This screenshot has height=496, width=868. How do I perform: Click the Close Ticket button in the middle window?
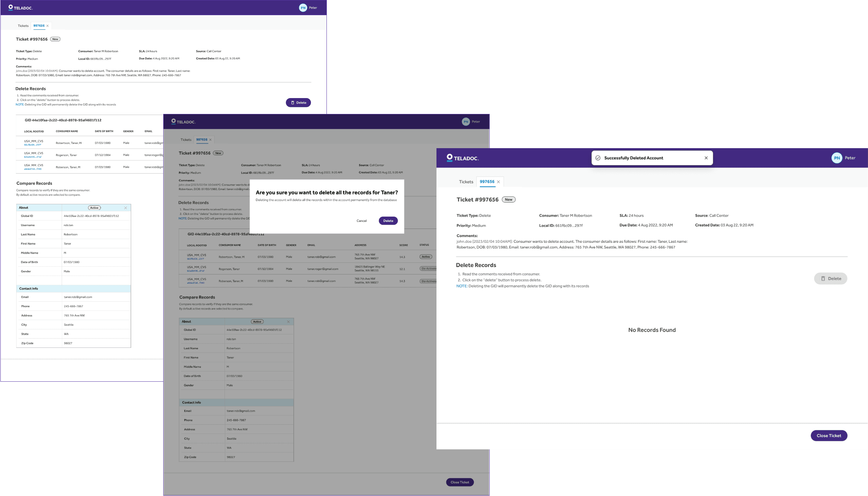459,482
